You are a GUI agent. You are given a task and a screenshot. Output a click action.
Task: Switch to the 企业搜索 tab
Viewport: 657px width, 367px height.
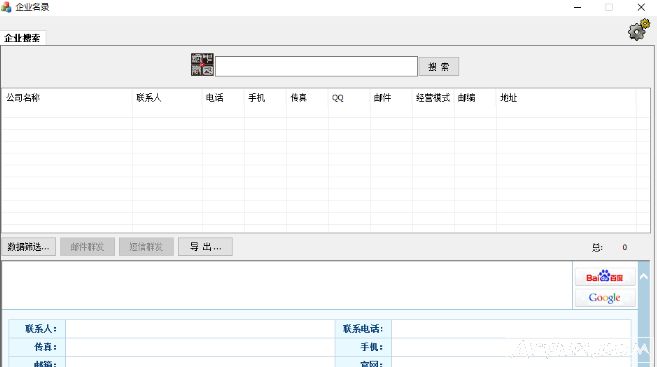[22, 38]
